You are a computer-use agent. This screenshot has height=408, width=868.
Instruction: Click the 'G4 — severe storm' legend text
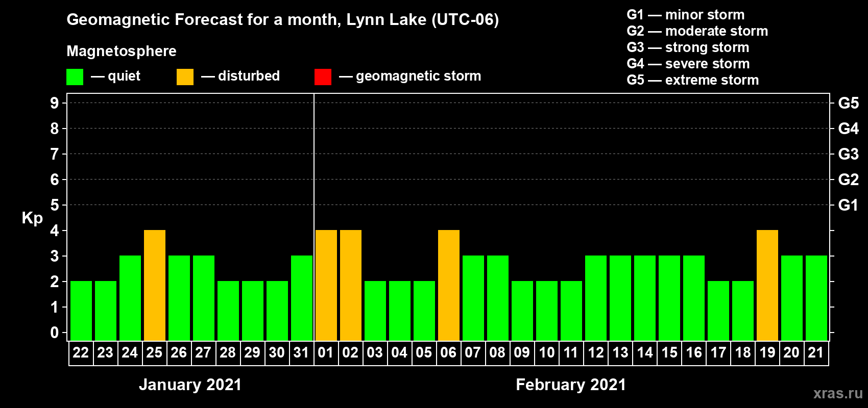click(688, 64)
